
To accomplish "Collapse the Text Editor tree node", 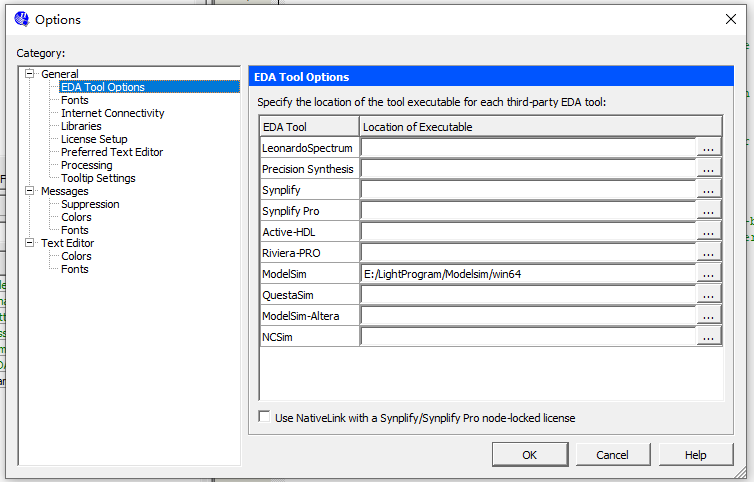I will [30, 243].
